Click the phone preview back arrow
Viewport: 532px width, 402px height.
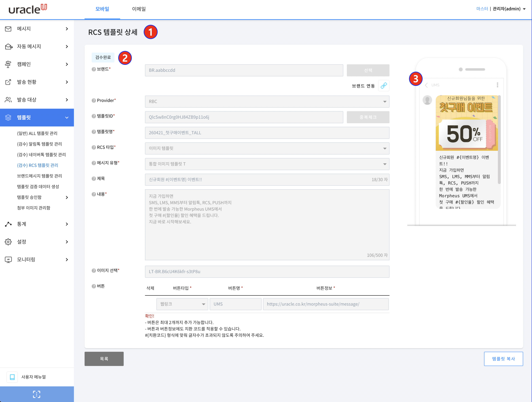(x=426, y=85)
